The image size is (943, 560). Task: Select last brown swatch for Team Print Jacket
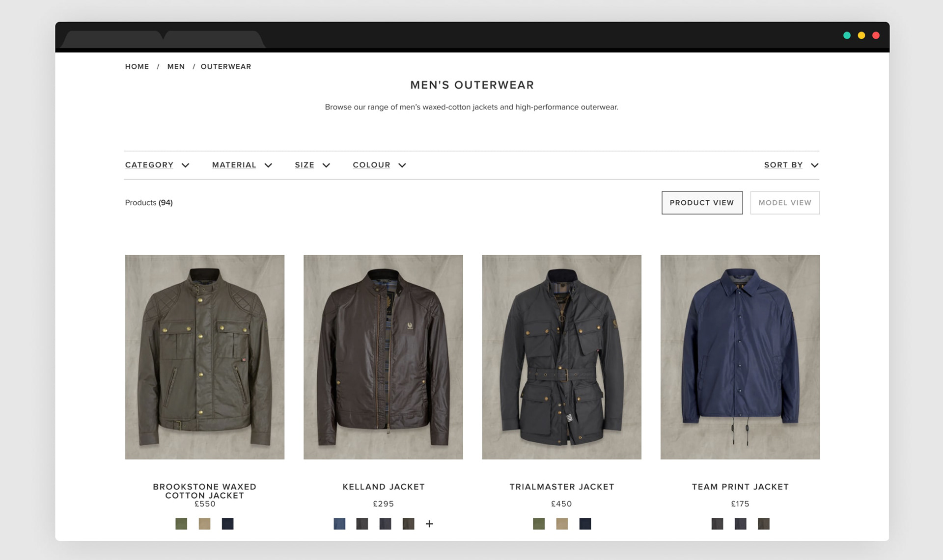(x=763, y=524)
